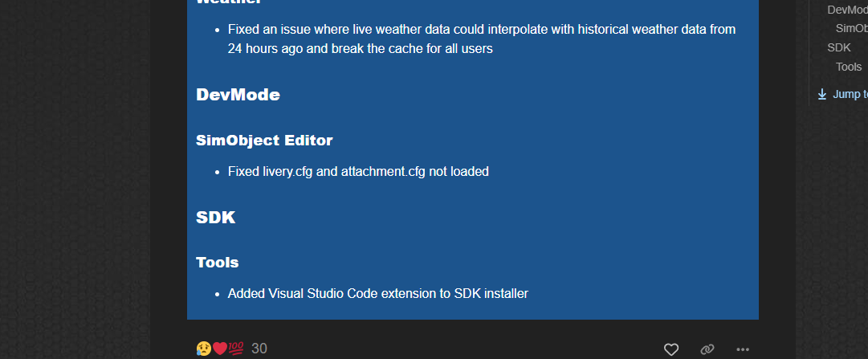Open the Jump to link in sidebar
868x359 pixels.
click(x=850, y=94)
